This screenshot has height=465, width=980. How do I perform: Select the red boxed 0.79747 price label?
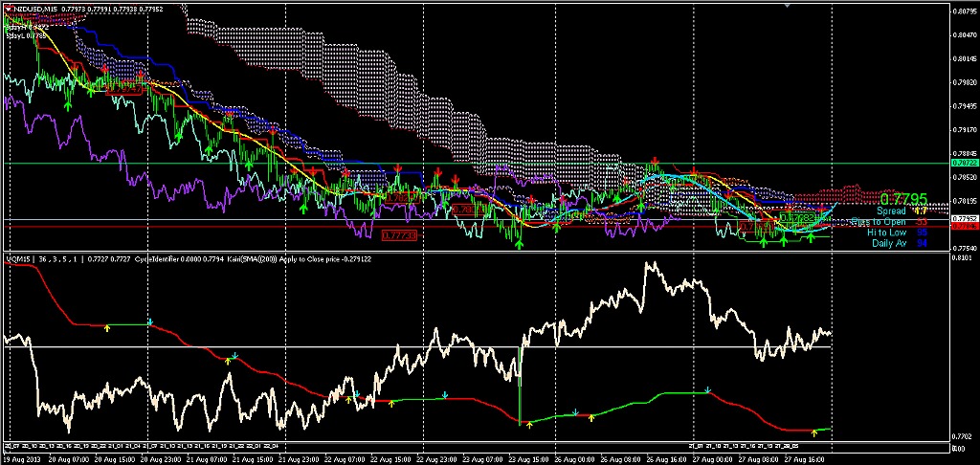click(125, 90)
